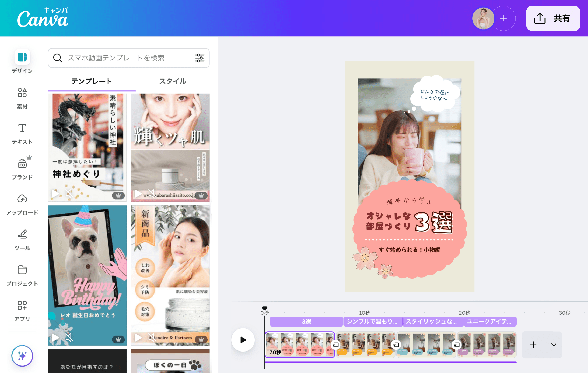Open the プロジェクト (Projects) panel
Image resolution: width=588 pixels, height=373 pixels.
point(22,274)
